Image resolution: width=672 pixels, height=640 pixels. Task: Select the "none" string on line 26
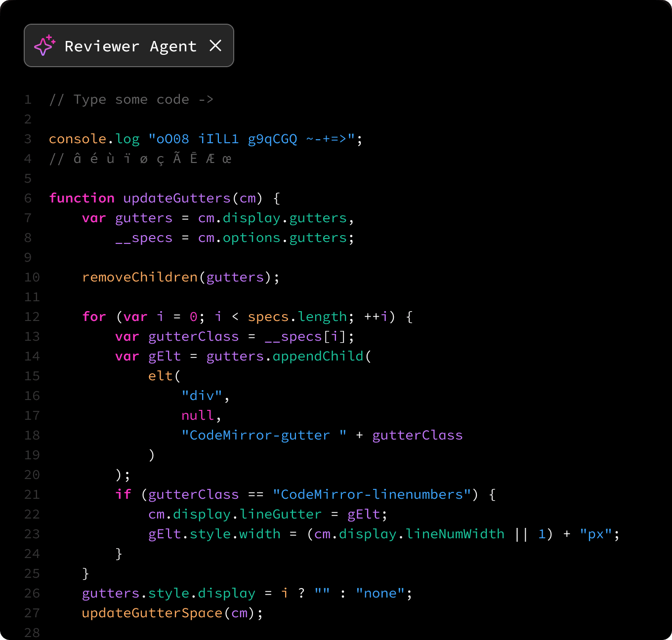tap(380, 593)
